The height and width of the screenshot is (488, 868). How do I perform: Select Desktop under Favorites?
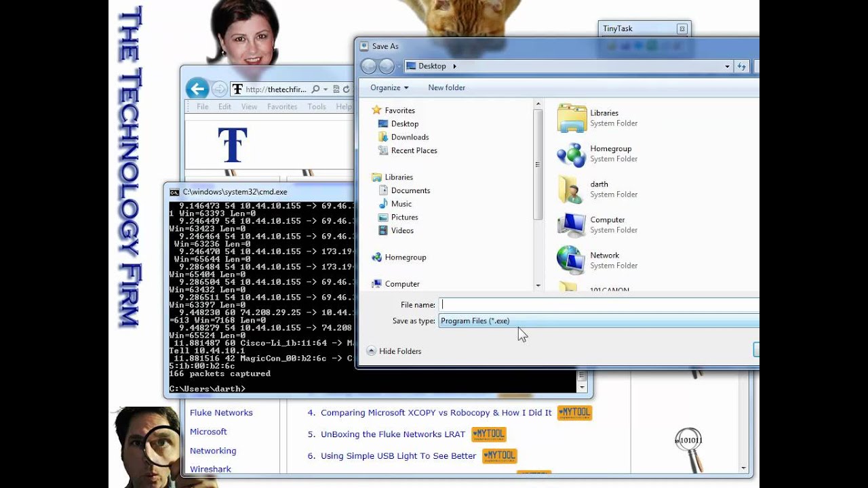click(x=405, y=124)
